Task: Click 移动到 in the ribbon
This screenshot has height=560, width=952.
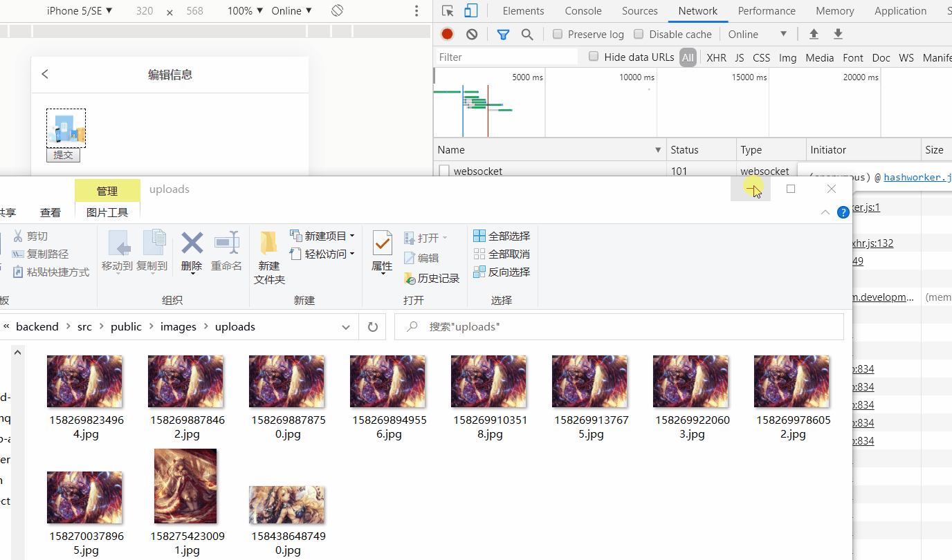Action: click(x=117, y=252)
